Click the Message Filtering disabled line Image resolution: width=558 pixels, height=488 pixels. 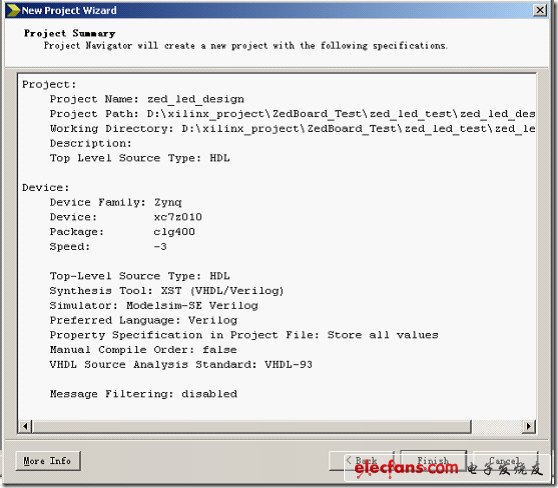[x=143, y=394]
